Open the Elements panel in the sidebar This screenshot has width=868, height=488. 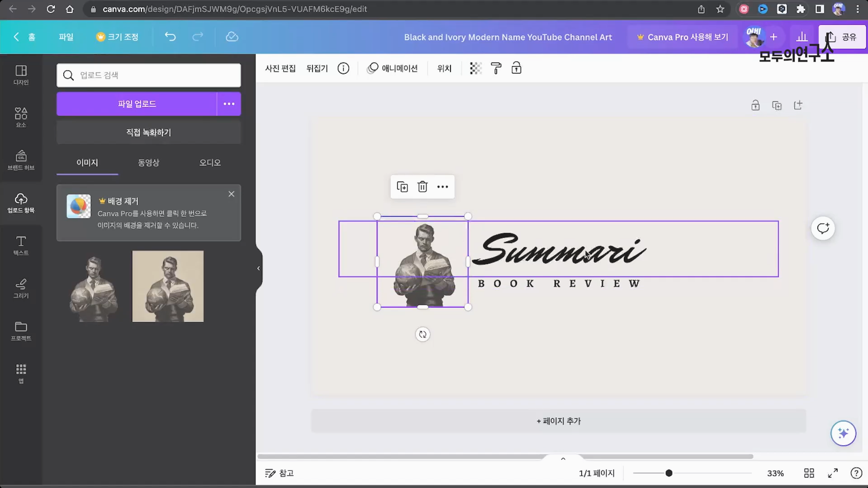click(x=21, y=117)
